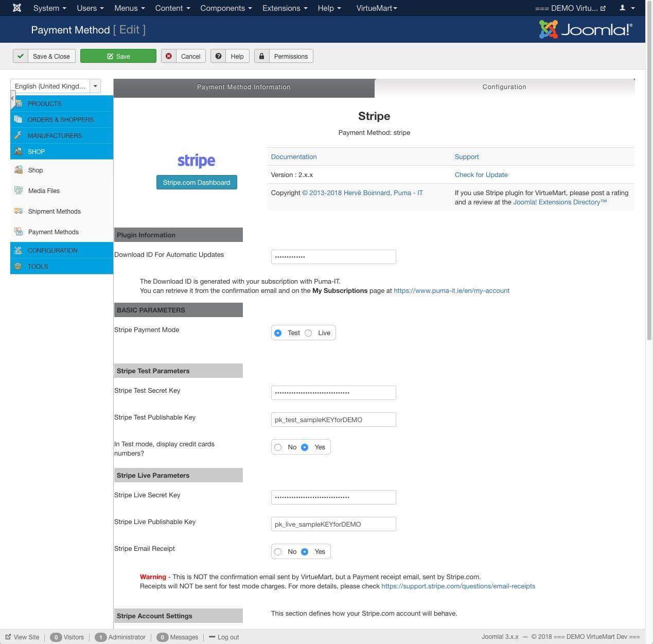This screenshot has height=644, width=653.
Task: Expand the CONFIGURATION sidebar section
Action: pyautogui.click(x=62, y=250)
